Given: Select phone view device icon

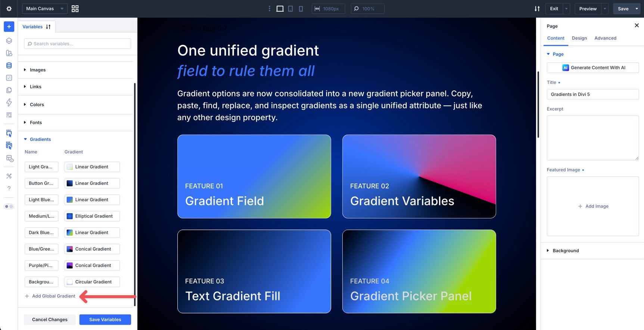Looking at the screenshot, I should [301, 9].
